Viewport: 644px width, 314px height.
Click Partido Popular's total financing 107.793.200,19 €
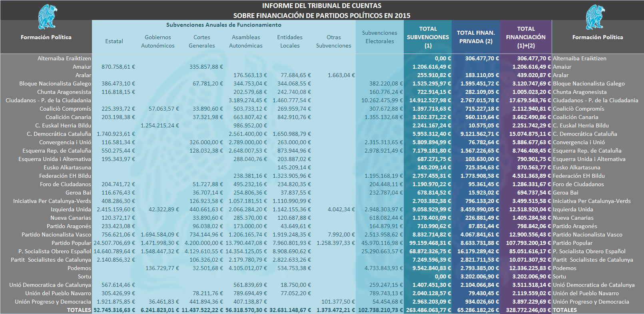[528, 243]
